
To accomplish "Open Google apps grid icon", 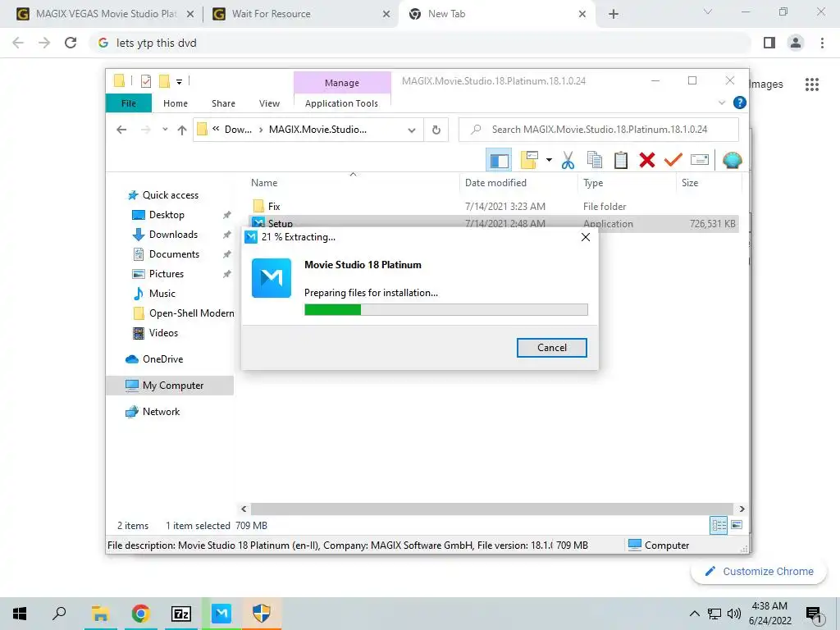I will (x=811, y=84).
